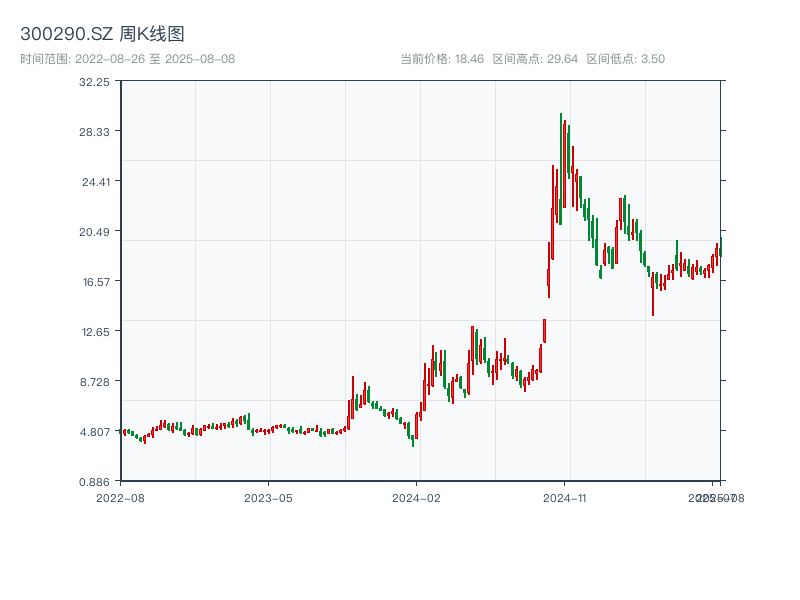Click y-axis label 32.25
Screen dimensions: 800x600
click(x=94, y=82)
